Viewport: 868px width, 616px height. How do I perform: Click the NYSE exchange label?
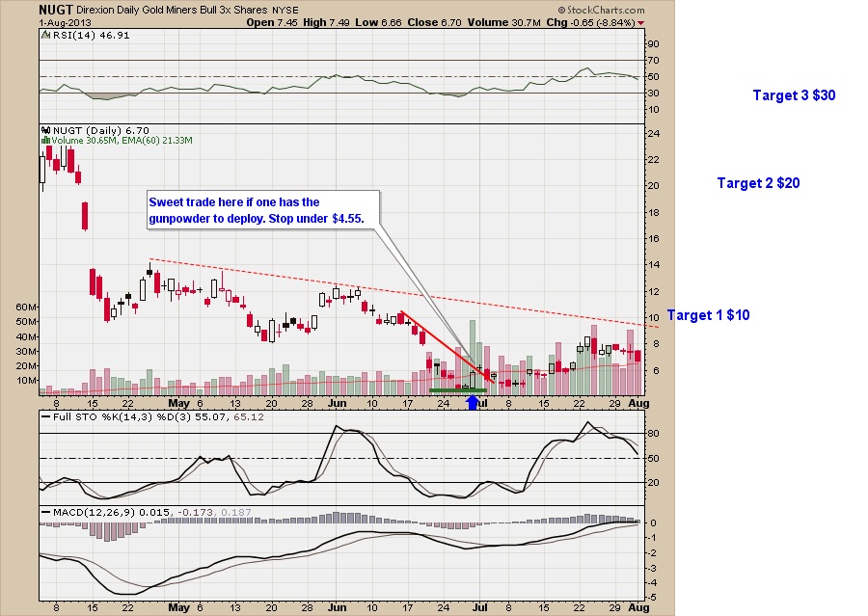point(285,10)
